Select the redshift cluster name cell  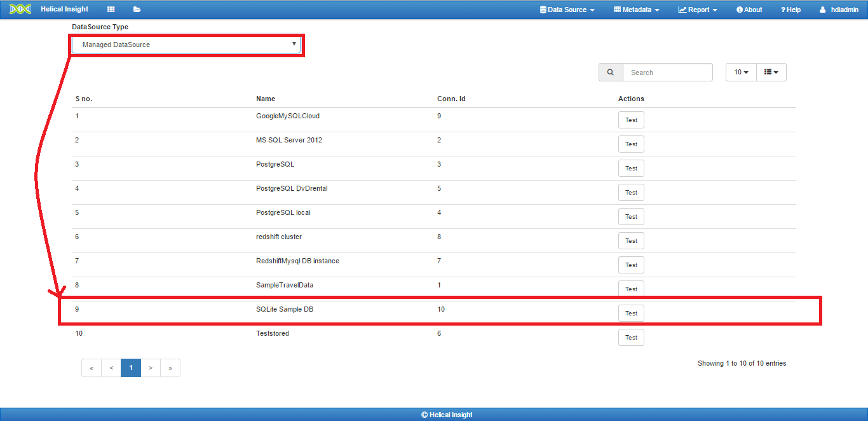pyautogui.click(x=279, y=237)
